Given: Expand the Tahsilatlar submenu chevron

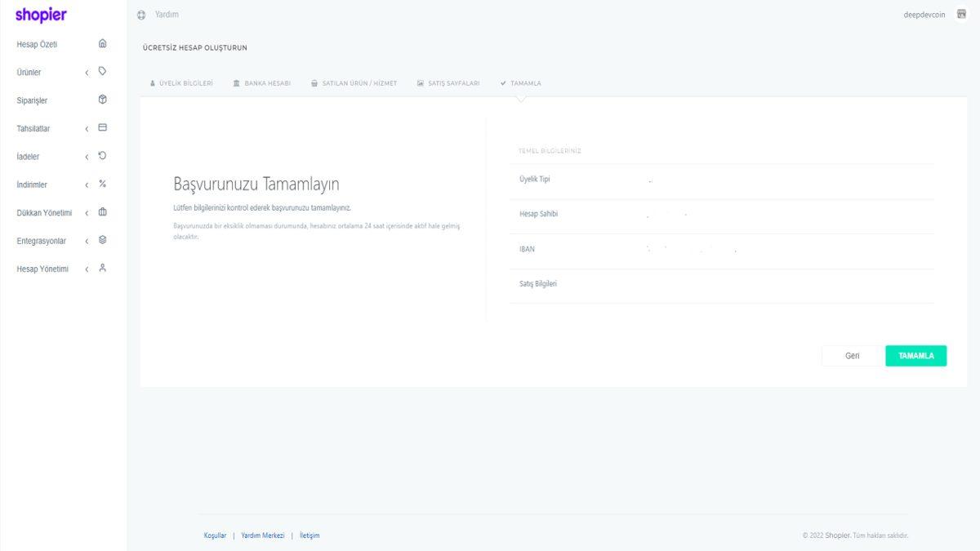Looking at the screenshot, I should click(87, 129).
